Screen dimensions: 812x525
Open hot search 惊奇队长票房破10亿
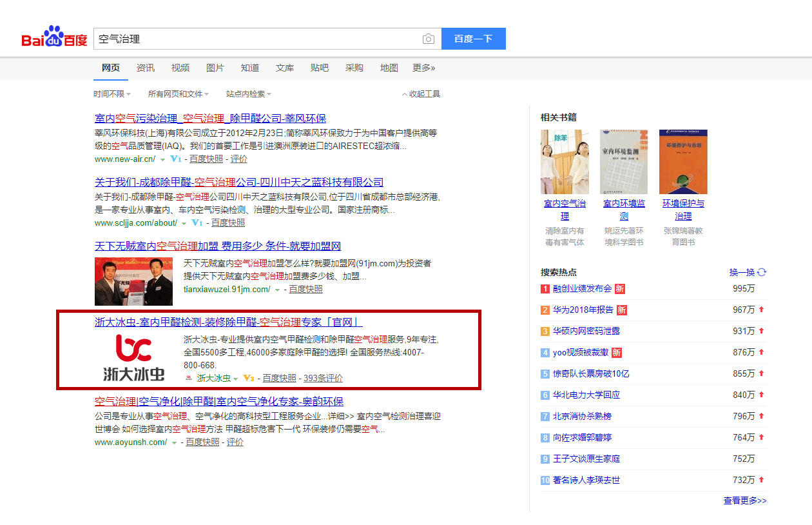point(591,373)
